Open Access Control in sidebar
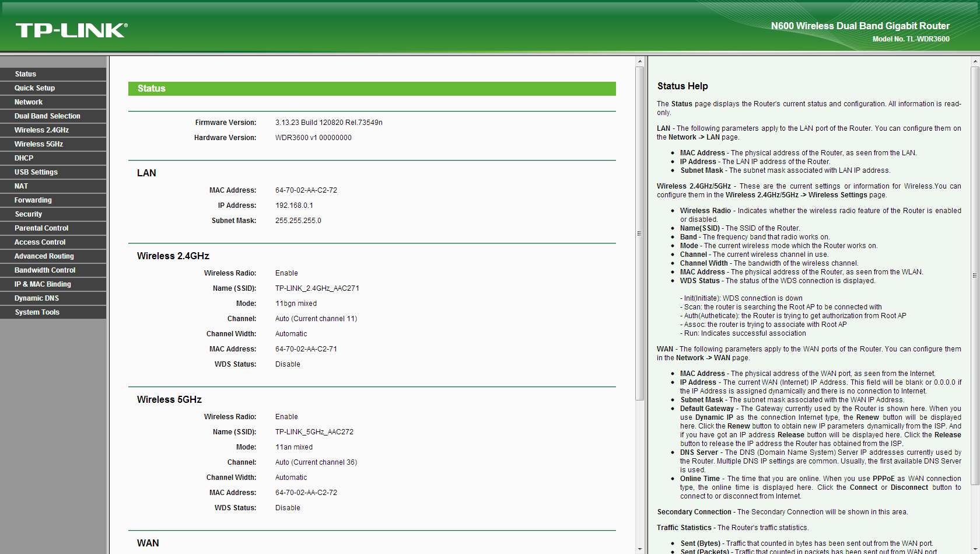 click(x=53, y=242)
